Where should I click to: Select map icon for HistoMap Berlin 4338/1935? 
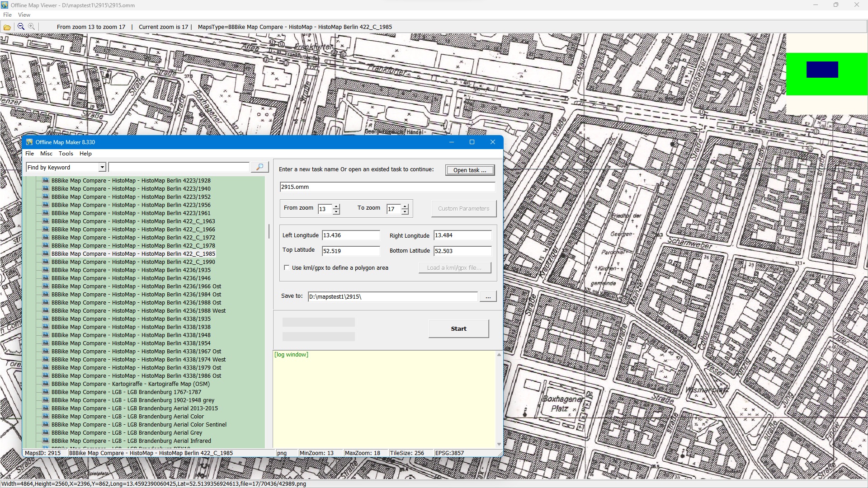pyautogui.click(x=46, y=319)
